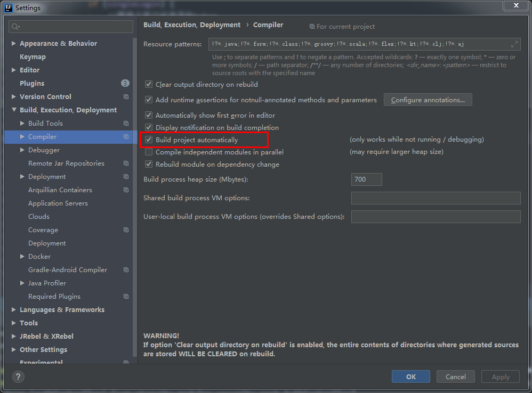This screenshot has width=532, height=393.
Task: Select Arquillian Containers in the tree
Action: click(x=60, y=190)
